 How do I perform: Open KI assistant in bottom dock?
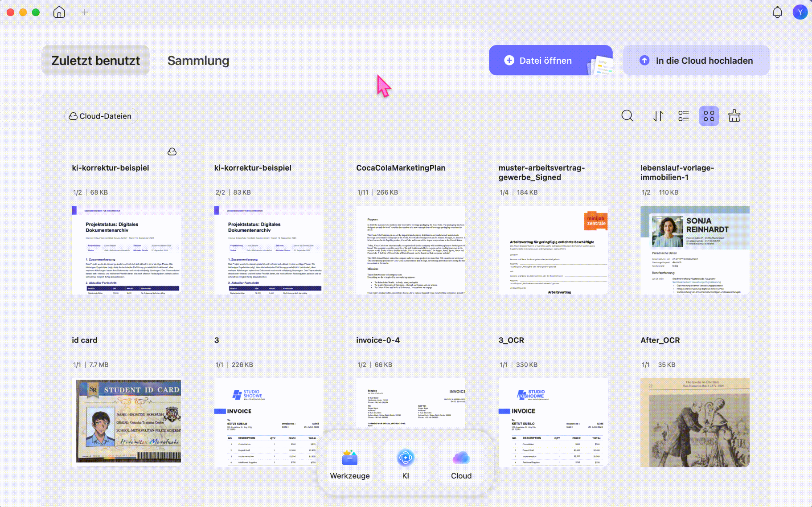(406, 463)
